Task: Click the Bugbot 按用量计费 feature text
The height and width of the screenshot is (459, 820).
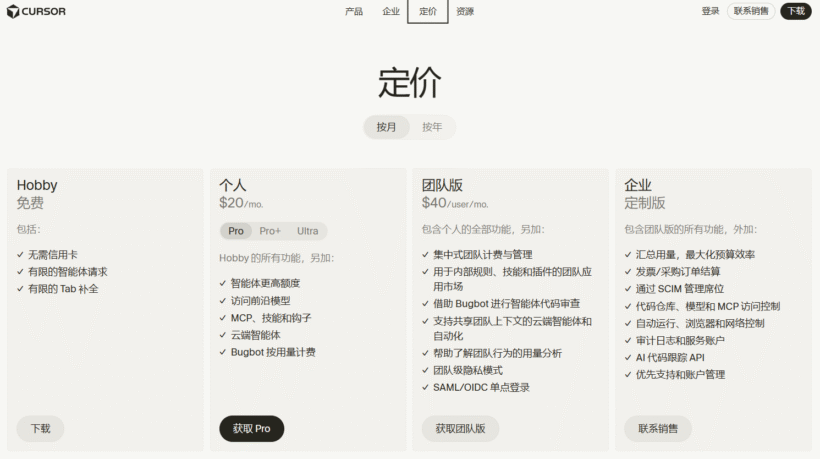Action: (x=273, y=352)
